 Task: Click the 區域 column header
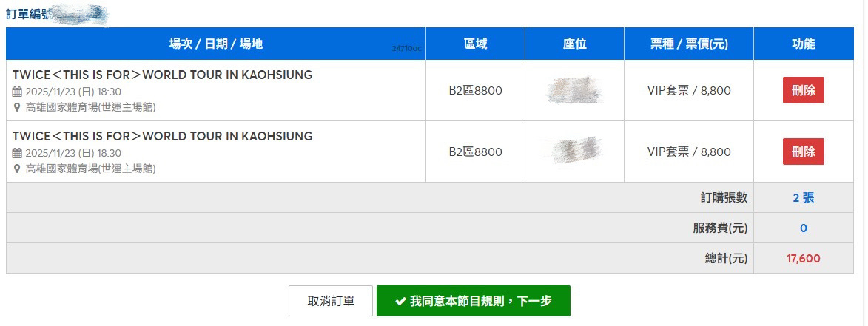tap(476, 44)
